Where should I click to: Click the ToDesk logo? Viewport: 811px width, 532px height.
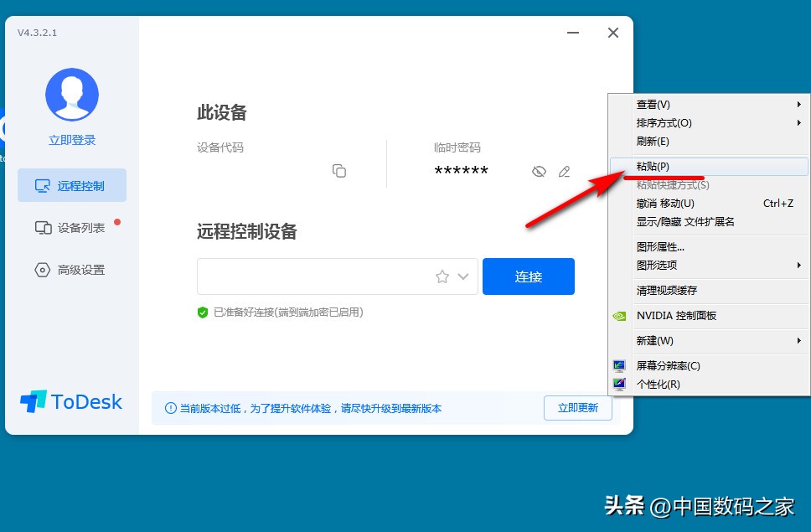(x=71, y=401)
